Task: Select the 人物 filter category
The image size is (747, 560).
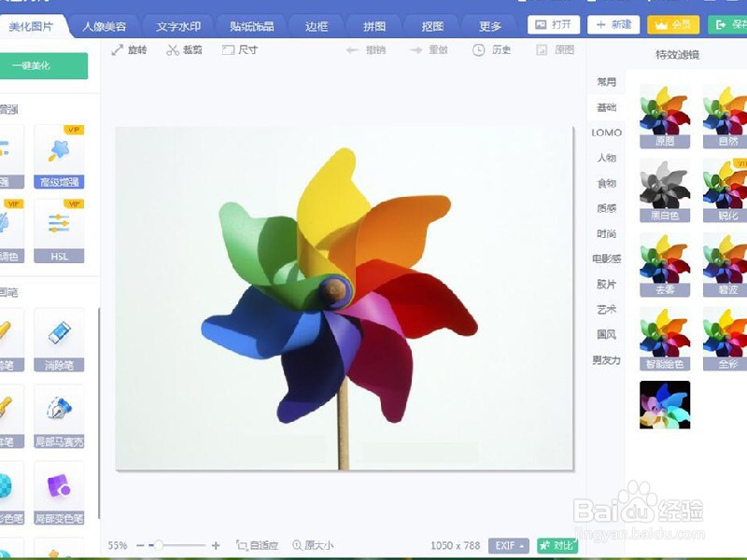Action: 606,158
